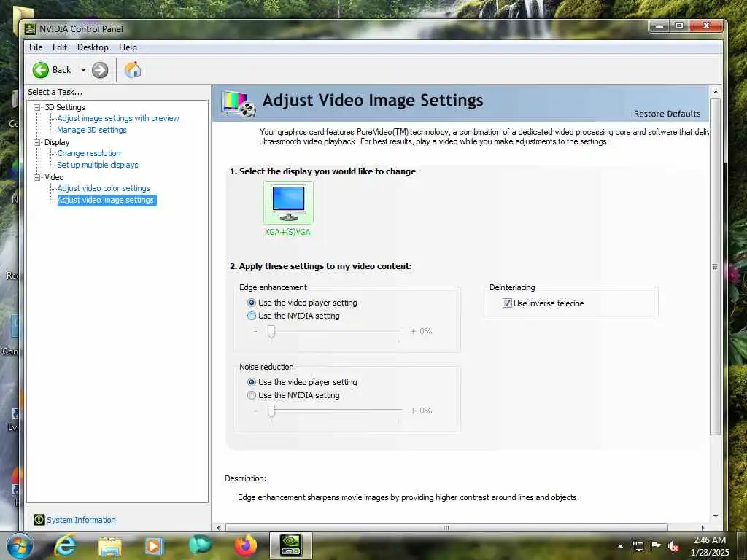Viewport: 747px width, 560px height.
Task: Open Windows Explorer folder taskbar icon
Action: click(x=110, y=547)
